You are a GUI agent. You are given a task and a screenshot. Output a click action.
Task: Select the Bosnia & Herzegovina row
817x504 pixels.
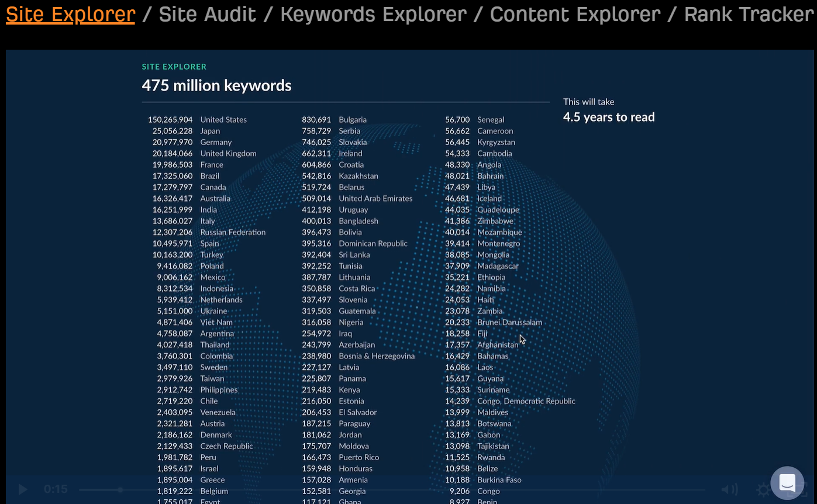(x=358, y=356)
